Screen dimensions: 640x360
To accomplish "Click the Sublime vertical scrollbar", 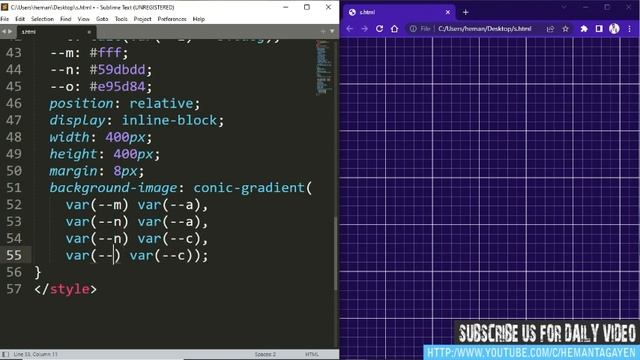I will (336, 253).
